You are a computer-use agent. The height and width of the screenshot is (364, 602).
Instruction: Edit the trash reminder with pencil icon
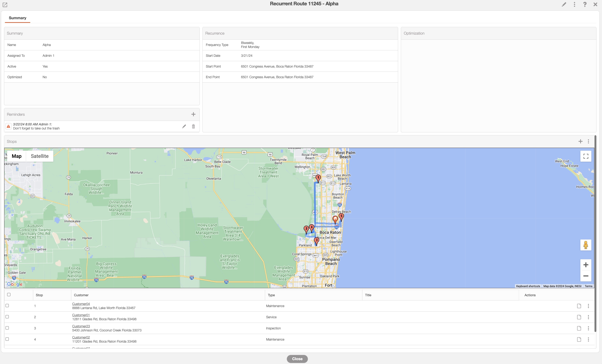pyautogui.click(x=184, y=126)
